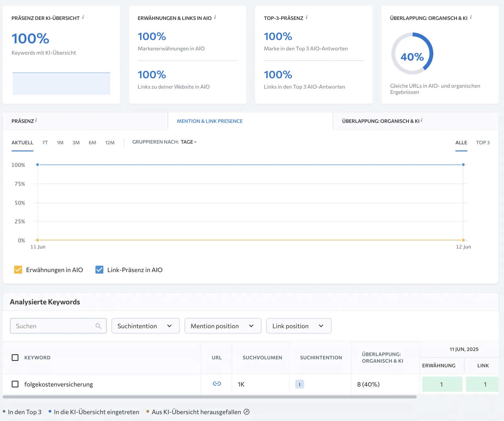Viewport: 504px width, 421px height.
Task: Select the 12M time range
Action: (x=110, y=143)
